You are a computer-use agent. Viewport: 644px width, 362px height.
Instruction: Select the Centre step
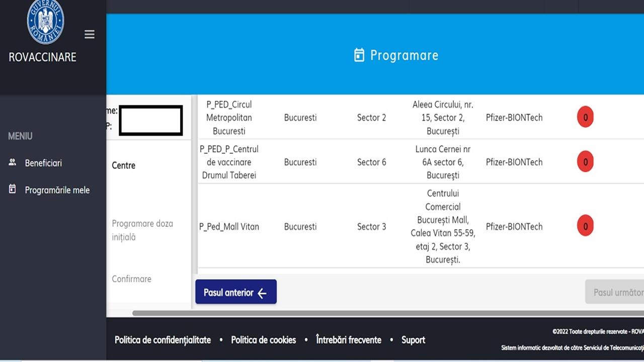pyautogui.click(x=124, y=165)
